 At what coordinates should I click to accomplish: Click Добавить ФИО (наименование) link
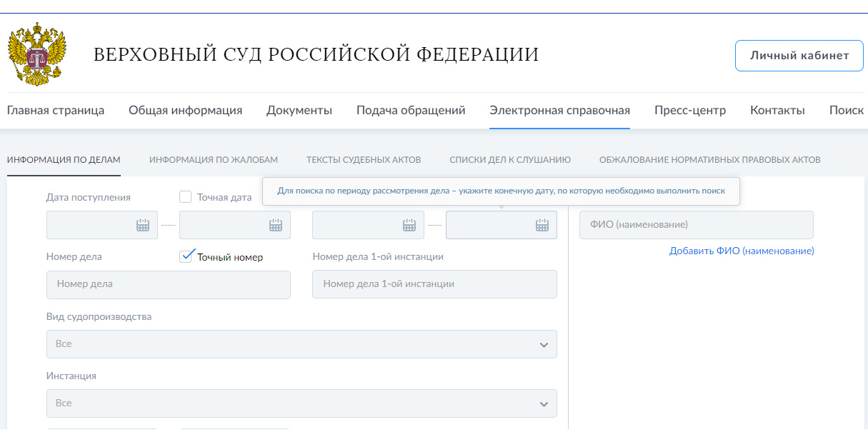[742, 251]
